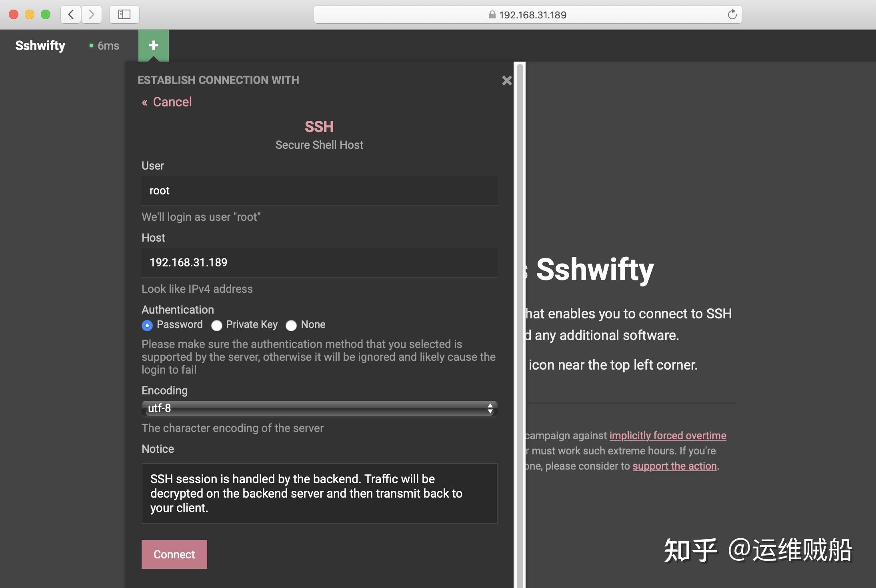Screen dimensions: 876x588
Task: Reload the page with refresh icon
Action: [x=732, y=14]
